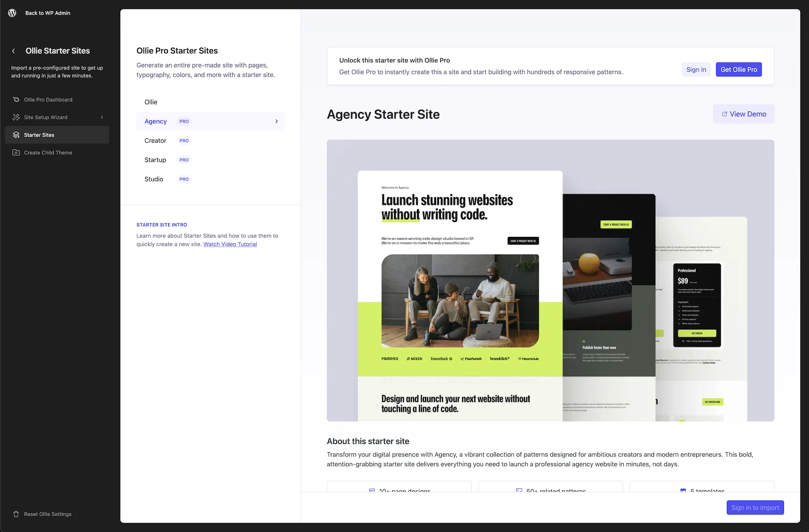Screen dimensions: 809x532
Task: Go back to WP Admin
Action: (x=48, y=13)
